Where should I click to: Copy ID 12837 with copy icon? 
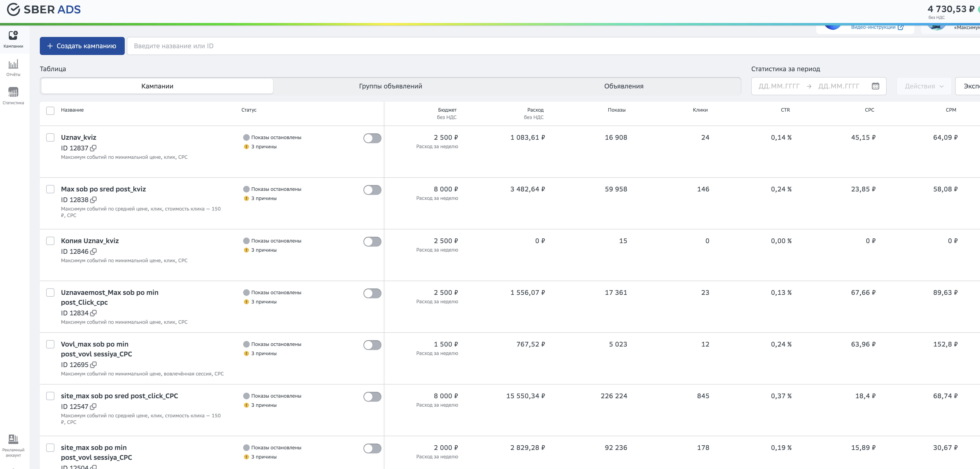(x=93, y=148)
